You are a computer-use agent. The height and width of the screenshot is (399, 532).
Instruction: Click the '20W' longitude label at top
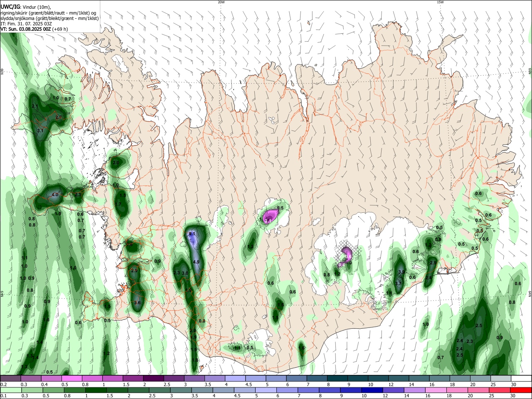[x=221, y=2]
